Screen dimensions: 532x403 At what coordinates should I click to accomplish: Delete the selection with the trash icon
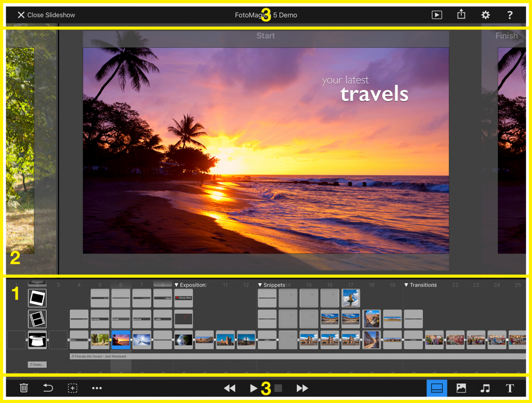24,388
